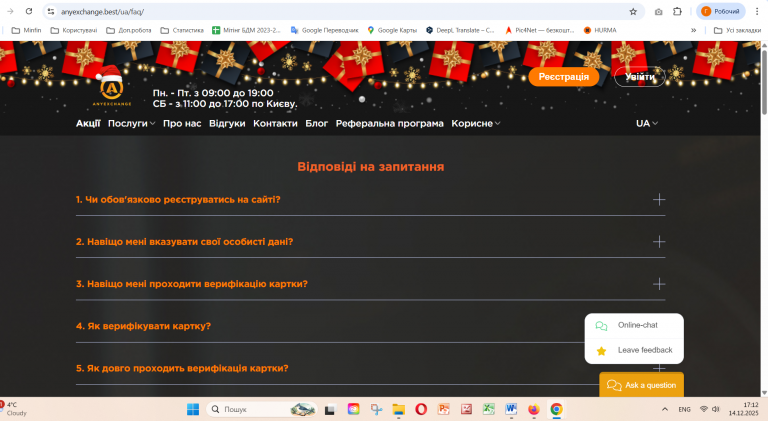This screenshot has height=421, width=768.
Task: Open site information icon in address bar
Action: 51,11
